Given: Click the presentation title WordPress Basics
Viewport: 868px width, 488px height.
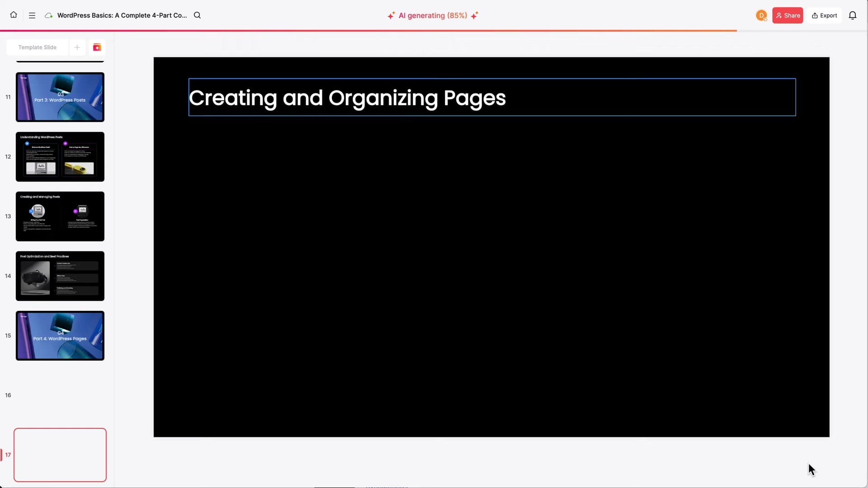Looking at the screenshot, I should [122, 15].
